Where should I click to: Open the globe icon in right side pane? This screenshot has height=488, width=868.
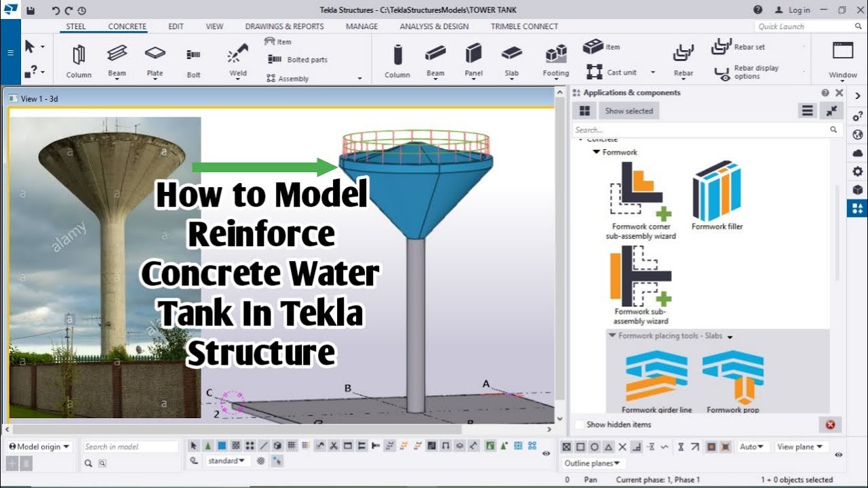(857, 134)
